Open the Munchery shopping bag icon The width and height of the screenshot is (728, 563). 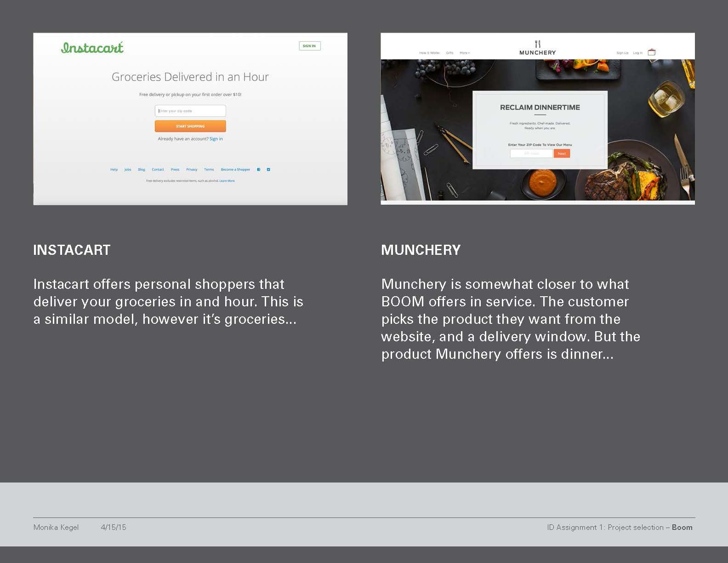click(x=652, y=52)
